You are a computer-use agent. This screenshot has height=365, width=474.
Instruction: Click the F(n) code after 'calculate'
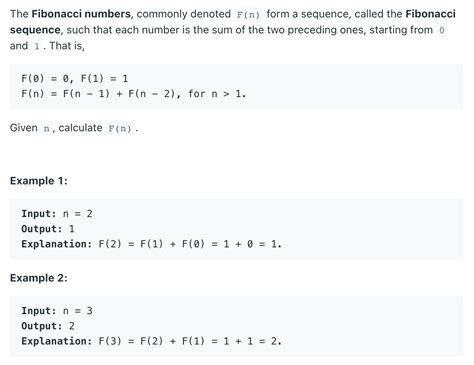(120, 128)
